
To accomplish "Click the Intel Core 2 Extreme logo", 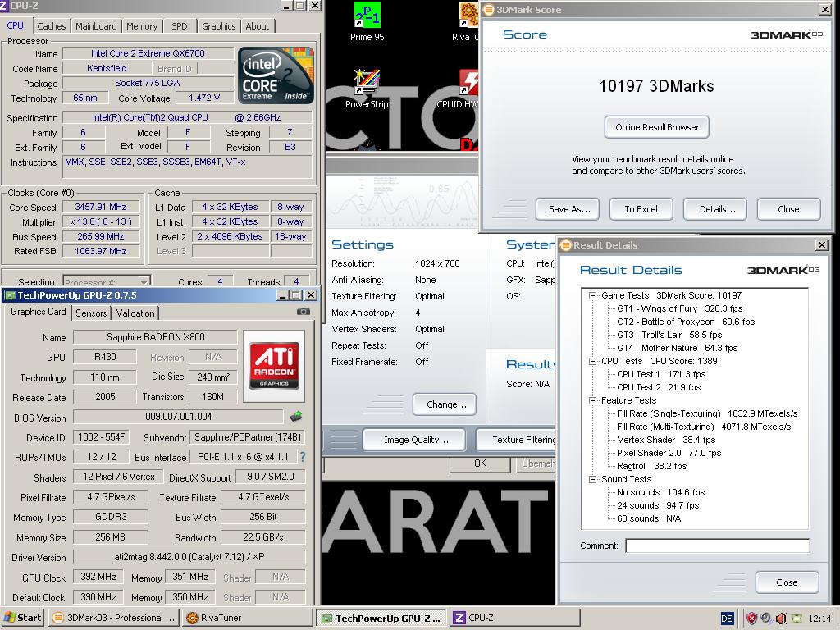I will 276,75.
